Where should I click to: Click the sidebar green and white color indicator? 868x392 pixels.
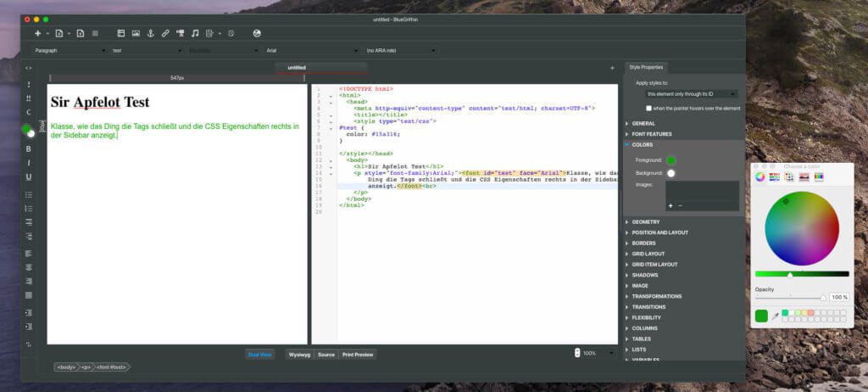point(28,131)
